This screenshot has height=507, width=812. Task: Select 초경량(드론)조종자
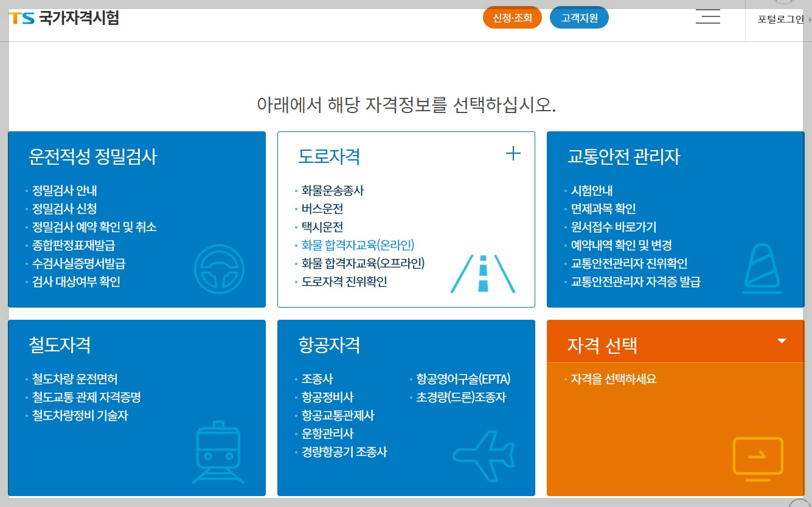click(x=461, y=398)
